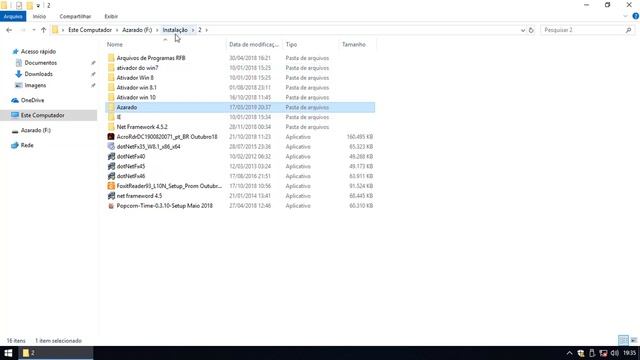The height and width of the screenshot is (360, 640).
Task: Sort by Data de modificação column
Action: pyautogui.click(x=254, y=44)
